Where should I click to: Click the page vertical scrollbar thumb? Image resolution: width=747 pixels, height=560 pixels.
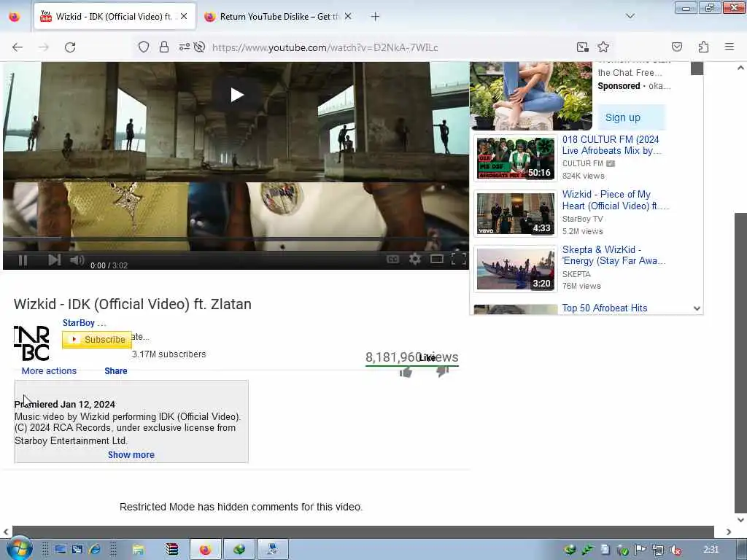click(740, 362)
